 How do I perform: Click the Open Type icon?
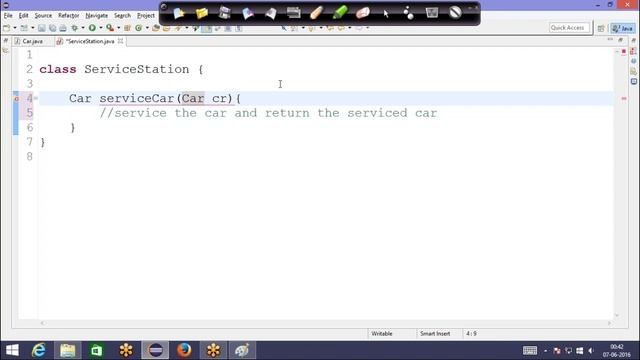pyautogui.click(x=156, y=28)
